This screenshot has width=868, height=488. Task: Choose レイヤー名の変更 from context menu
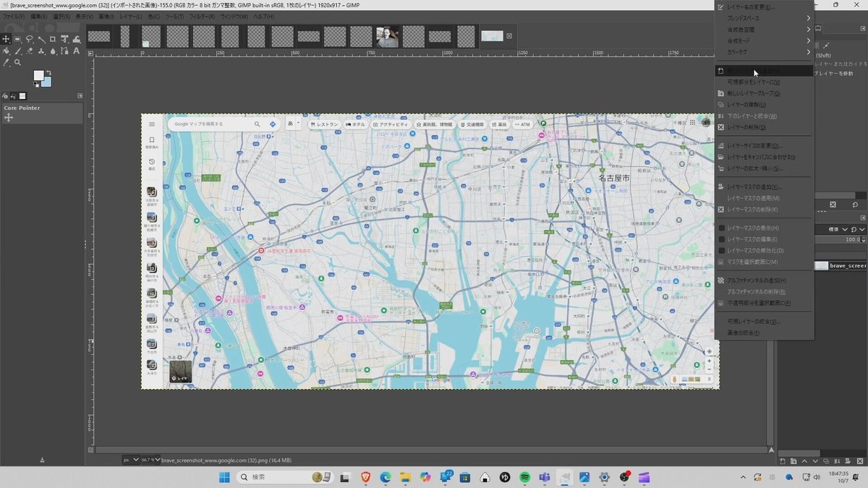(x=764, y=7)
